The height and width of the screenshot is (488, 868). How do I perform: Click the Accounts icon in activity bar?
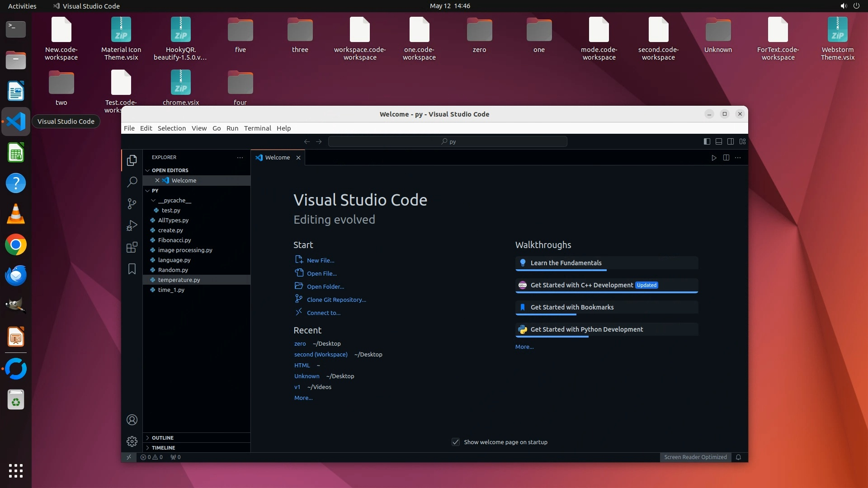tap(132, 420)
